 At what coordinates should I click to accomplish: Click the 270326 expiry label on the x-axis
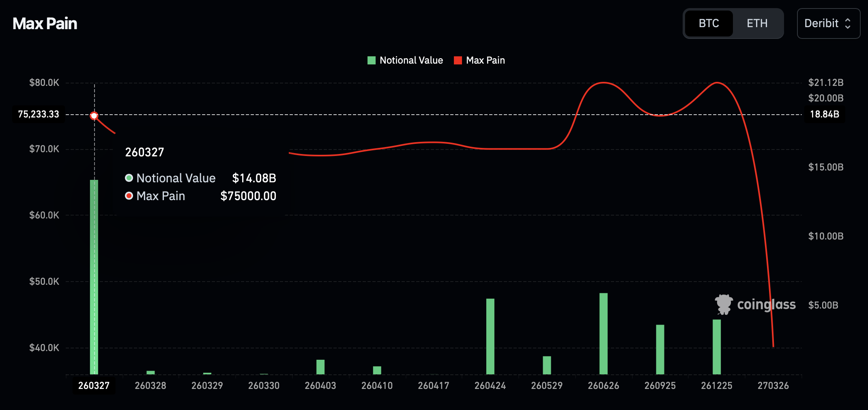773,386
